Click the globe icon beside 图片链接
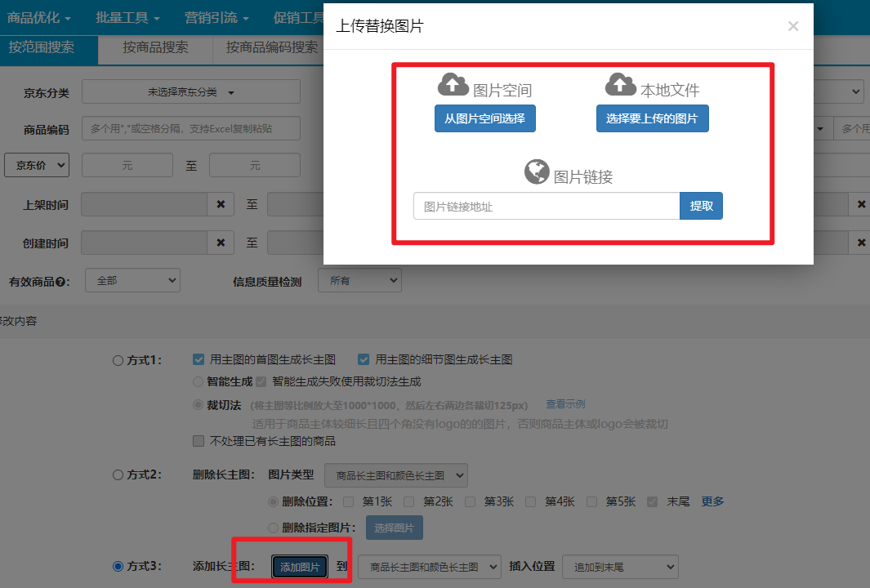870x588 pixels. (x=536, y=171)
